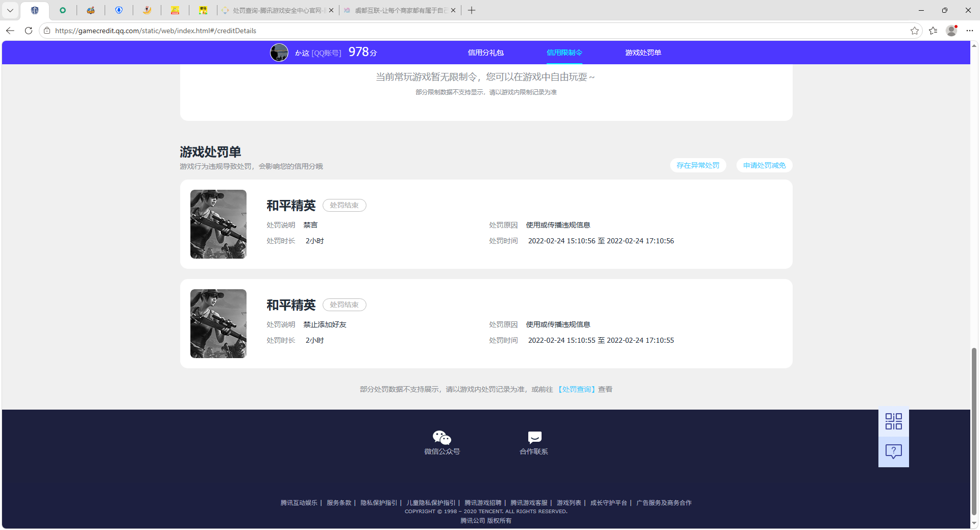Close the 虔都互联 browser tab
The image size is (980, 530).
point(453,10)
